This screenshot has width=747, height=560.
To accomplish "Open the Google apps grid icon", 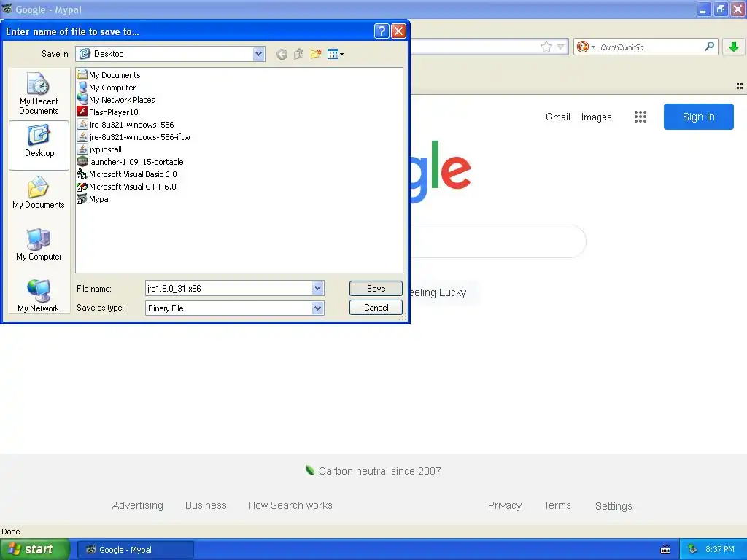I will tap(640, 117).
